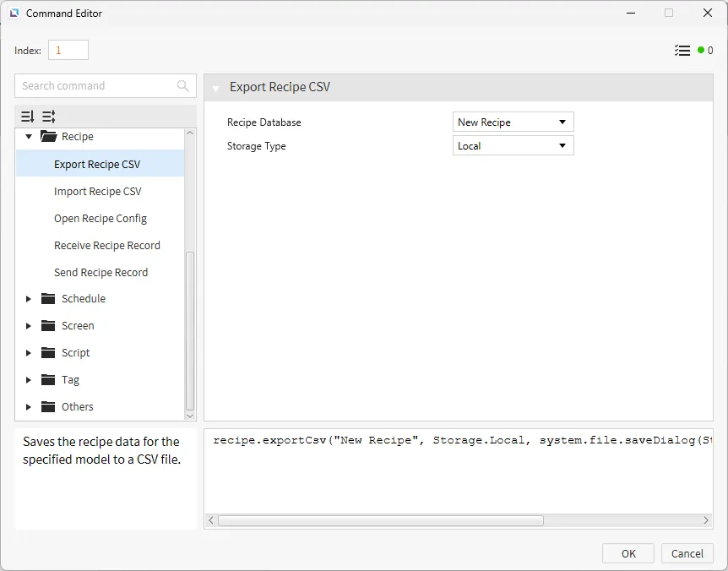Expand the Tag command group
The height and width of the screenshot is (571, 728).
29,380
